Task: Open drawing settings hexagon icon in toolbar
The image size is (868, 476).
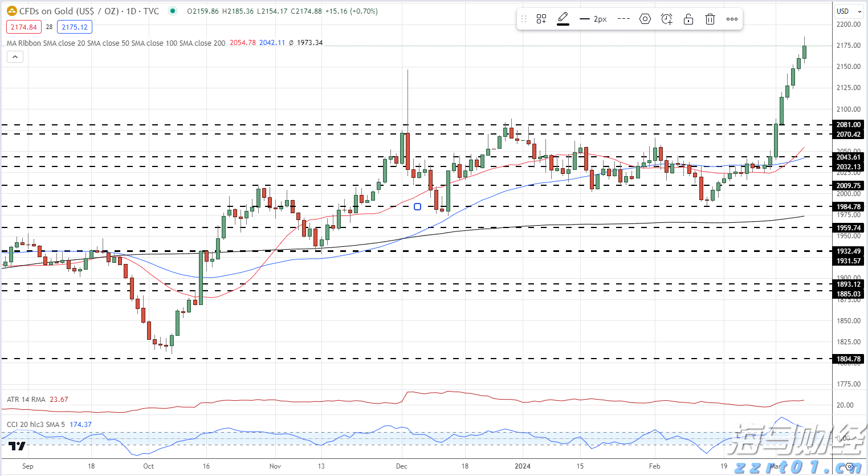Action: [x=645, y=19]
